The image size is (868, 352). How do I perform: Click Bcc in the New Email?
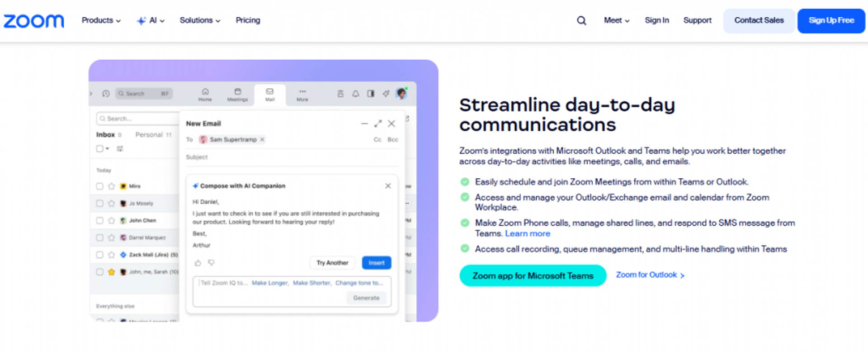coord(393,139)
